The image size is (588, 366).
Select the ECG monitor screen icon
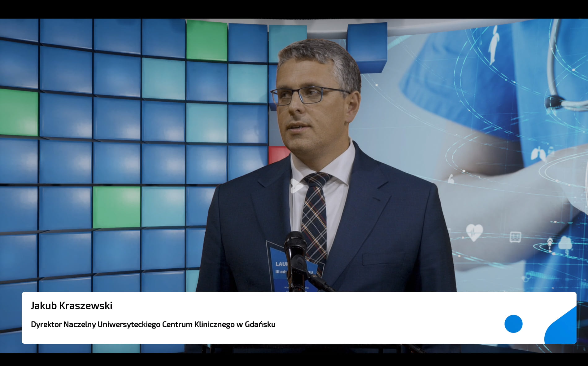[x=515, y=237]
